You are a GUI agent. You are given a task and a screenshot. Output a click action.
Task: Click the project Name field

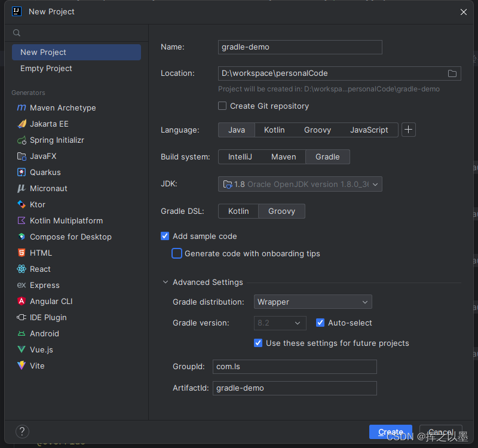(300, 47)
